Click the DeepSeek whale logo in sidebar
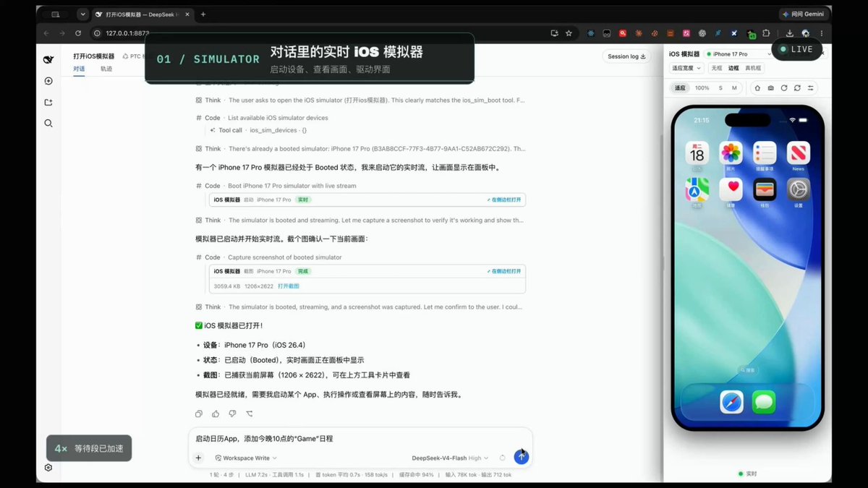Image resolution: width=868 pixels, height=488 pixels. tap(48, 59)
